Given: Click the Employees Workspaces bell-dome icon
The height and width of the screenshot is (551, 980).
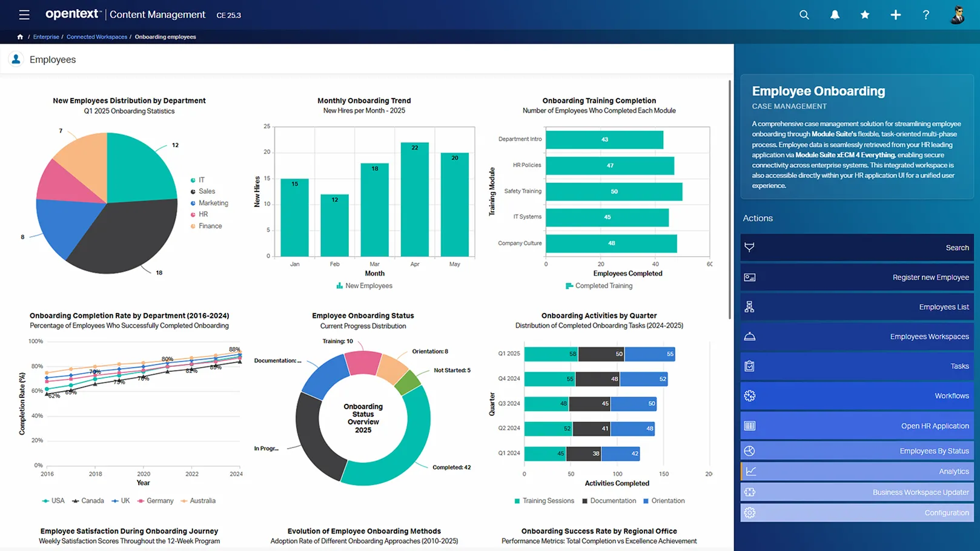Looking at the screenshot, I should pos(750,336).
